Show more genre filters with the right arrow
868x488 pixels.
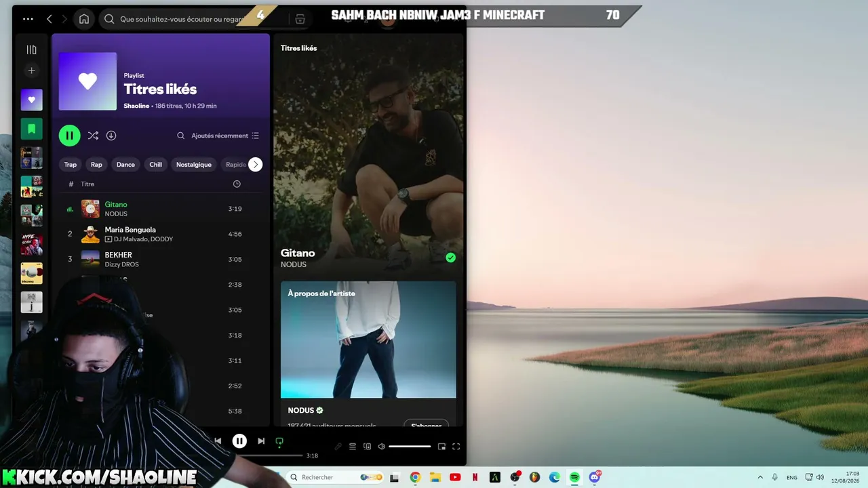[x=255, y=165]
